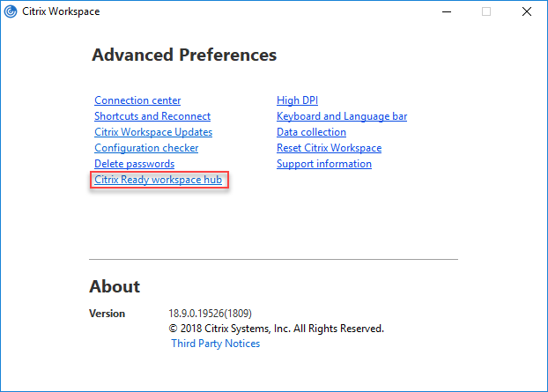
Task: Open Shortcuts and Reconnect settings
Action: pyautogui.click(x=152, y=116)
